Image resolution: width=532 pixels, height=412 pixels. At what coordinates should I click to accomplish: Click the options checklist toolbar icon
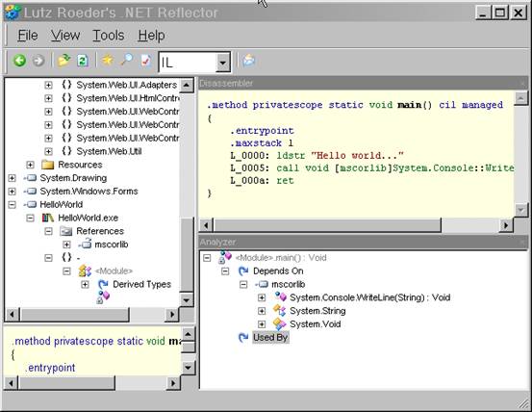pyautogui.click(x=145, y=61)
